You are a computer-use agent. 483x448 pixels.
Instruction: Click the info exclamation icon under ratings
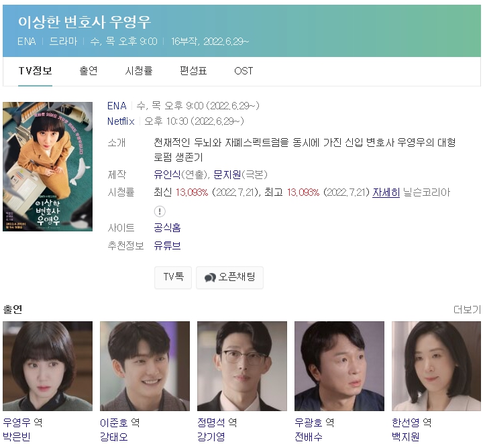tap(160, 211)
